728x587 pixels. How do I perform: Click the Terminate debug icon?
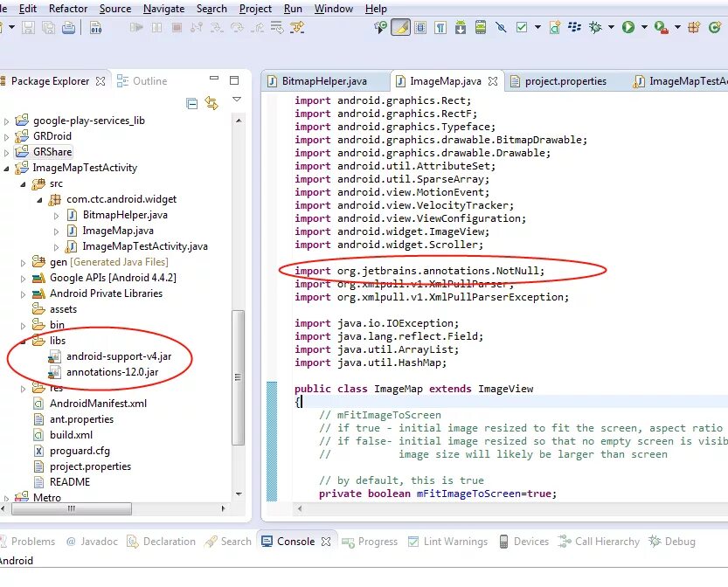click(177, 28)
